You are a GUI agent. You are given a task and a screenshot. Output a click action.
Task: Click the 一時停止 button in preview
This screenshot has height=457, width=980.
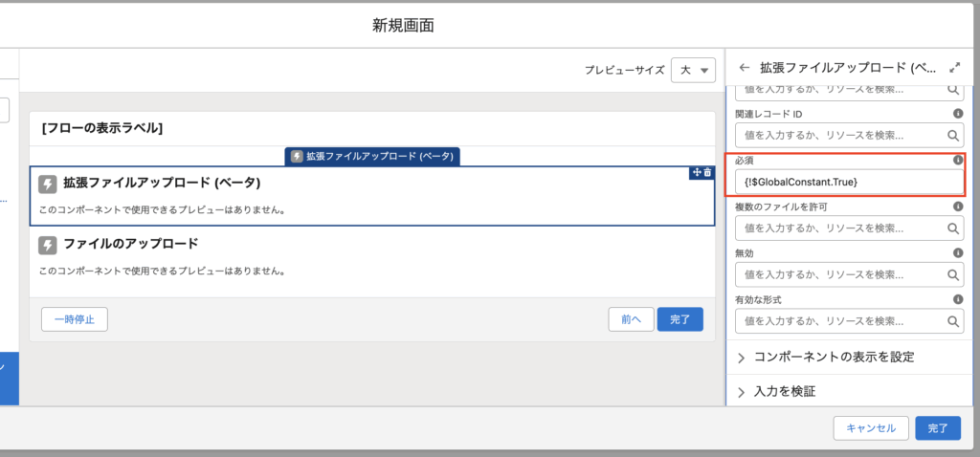(x=75, y=319)
